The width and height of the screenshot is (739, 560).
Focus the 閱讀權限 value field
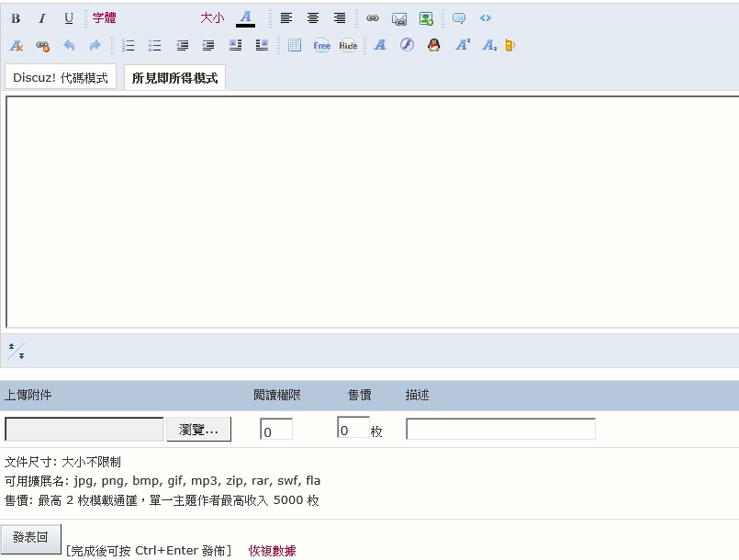[x=276, y=429]
